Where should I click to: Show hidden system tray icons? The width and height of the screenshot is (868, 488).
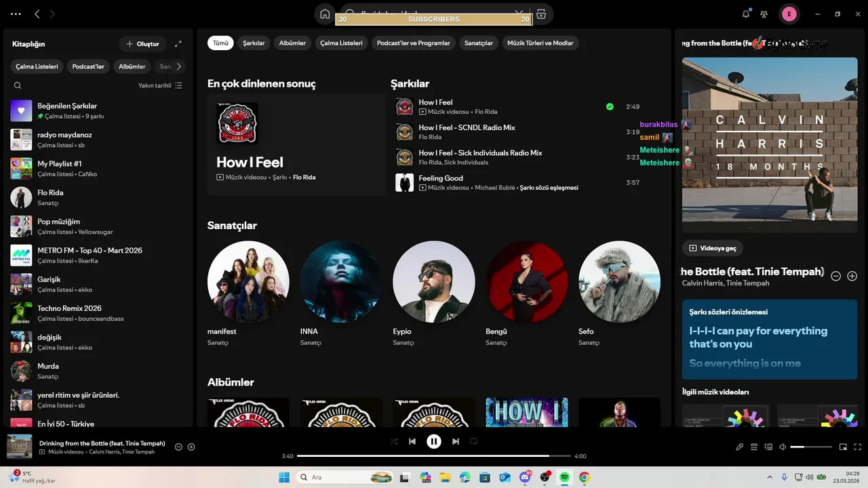[769, 477]
